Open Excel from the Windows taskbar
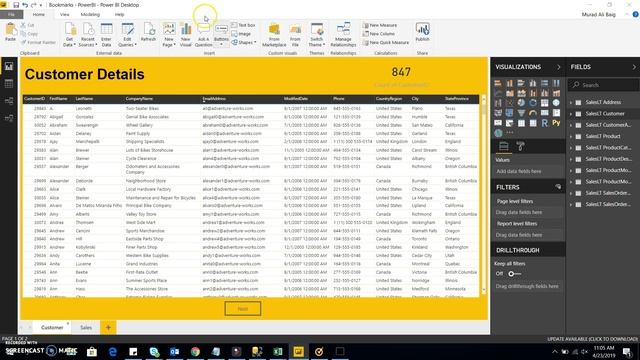Image resolution: width=640 pixels, height=360 pixels. coord(278,351)
